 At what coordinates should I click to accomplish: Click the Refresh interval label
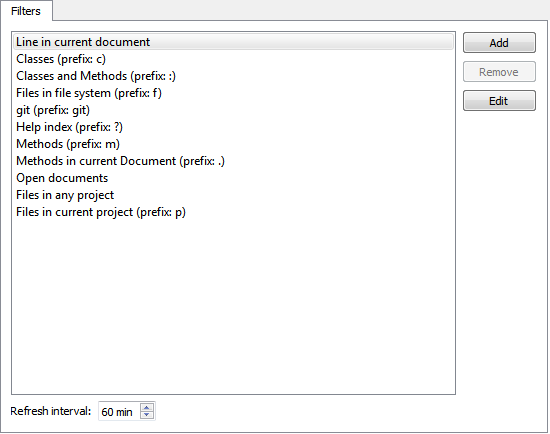pos(51,411)
